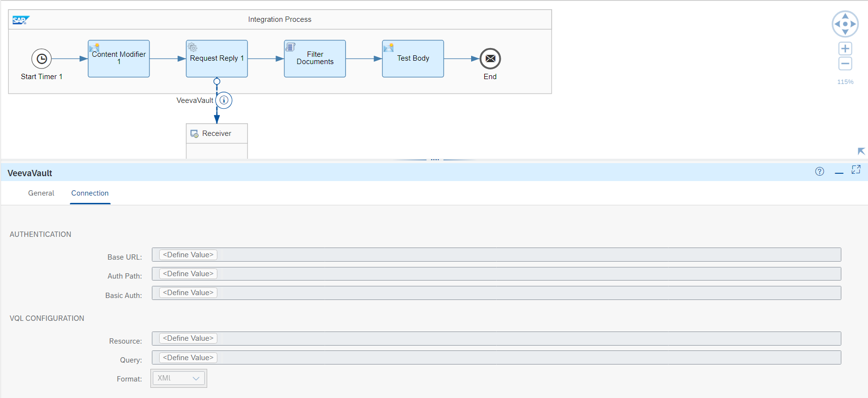The width and height of the screenshot is (868, 398).
Task: Click the Receiver type icon
Action: point(195,133)
